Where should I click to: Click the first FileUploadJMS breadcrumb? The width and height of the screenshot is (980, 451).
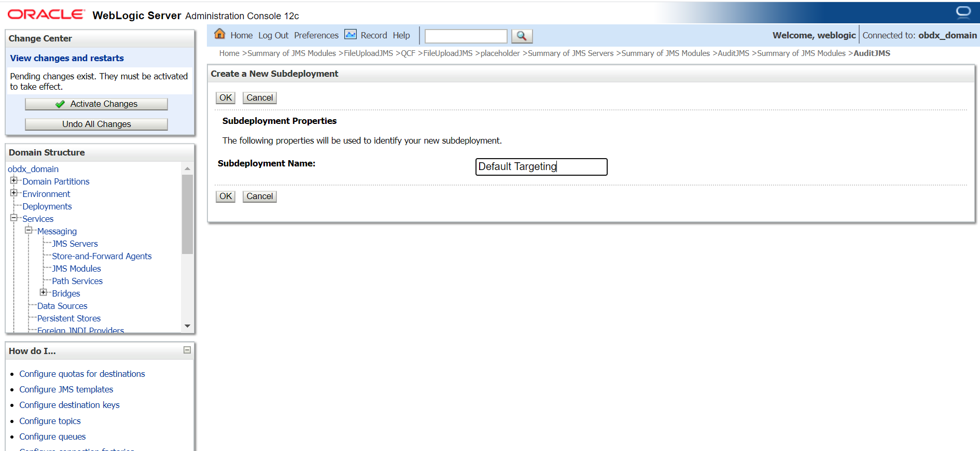[368, 53]
